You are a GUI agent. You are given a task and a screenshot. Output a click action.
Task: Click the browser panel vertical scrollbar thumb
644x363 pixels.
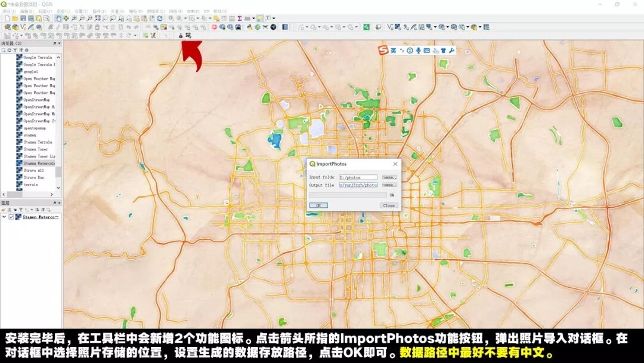point(58,172)
